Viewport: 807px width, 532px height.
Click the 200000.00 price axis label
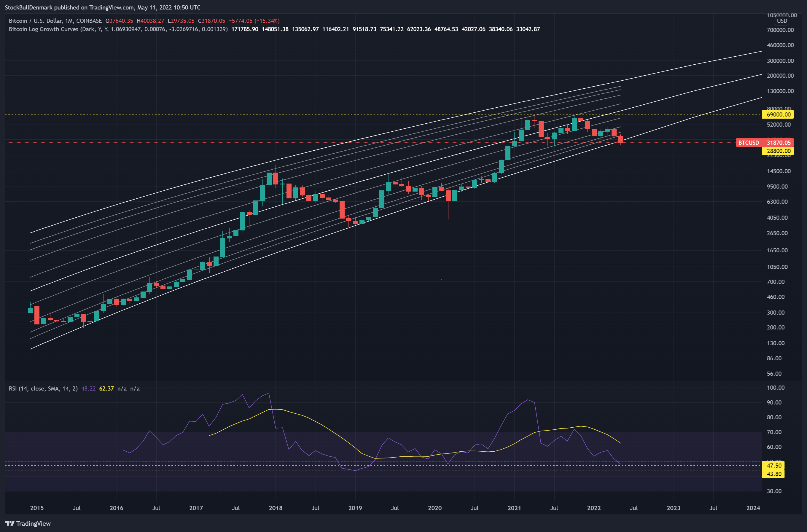click(x=780, y=76)
